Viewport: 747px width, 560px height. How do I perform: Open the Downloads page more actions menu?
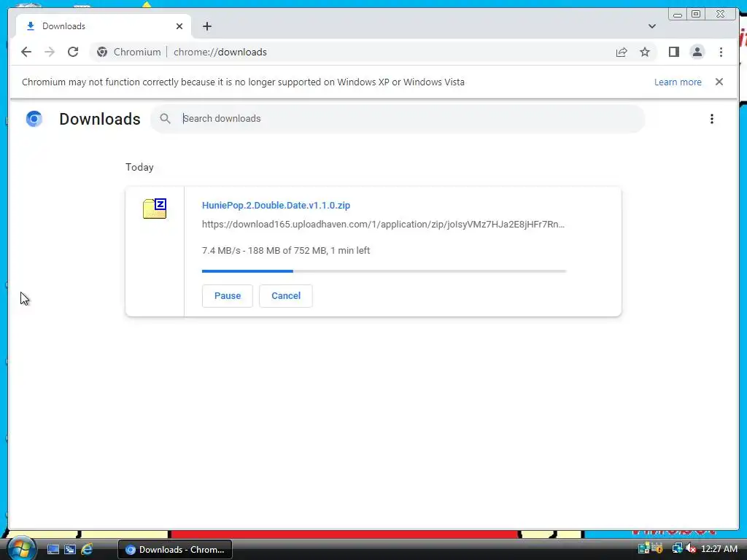coord(712,119)
